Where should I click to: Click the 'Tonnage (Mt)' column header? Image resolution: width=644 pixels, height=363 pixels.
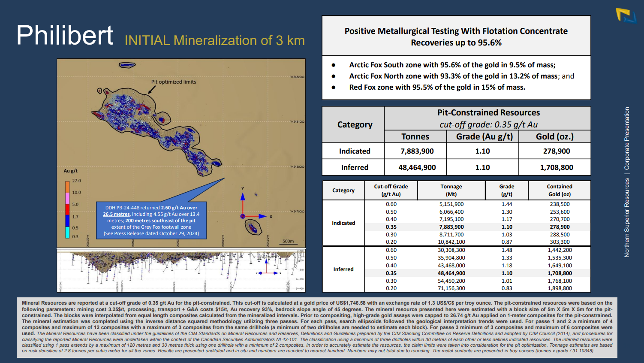click(451, 190)
